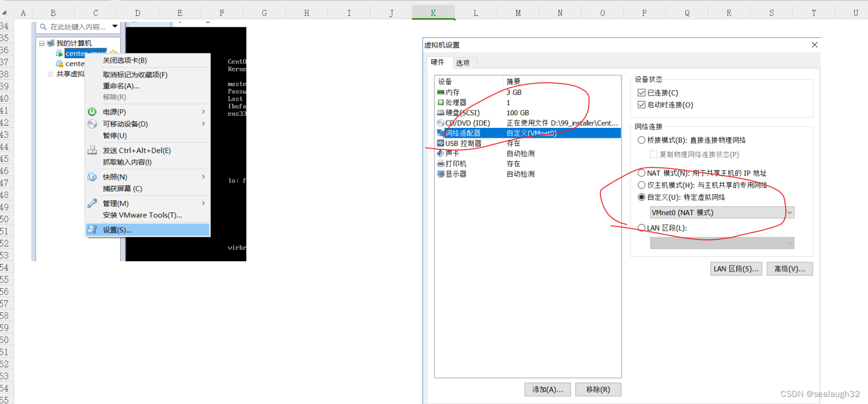Click the '100 GB' hard disk summary
This screenshot has height=404, width=868.
pyautogui.click(x=517, y=113)
